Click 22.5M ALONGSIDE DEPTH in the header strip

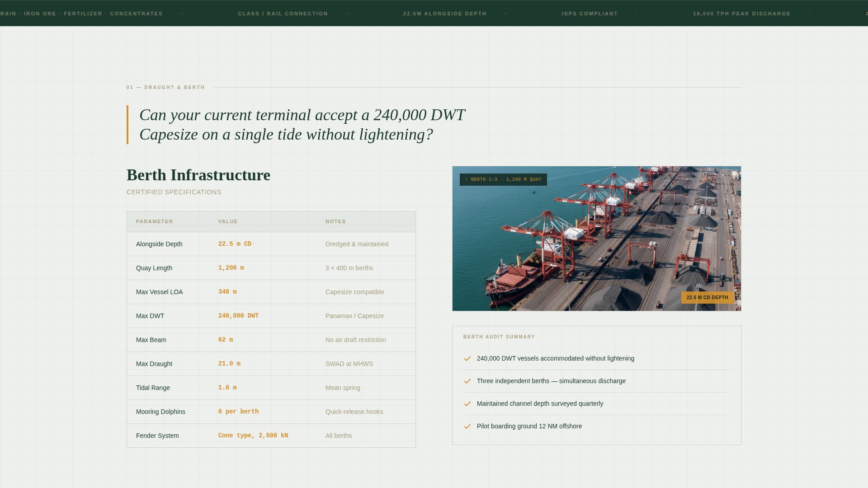coord(445,14)
